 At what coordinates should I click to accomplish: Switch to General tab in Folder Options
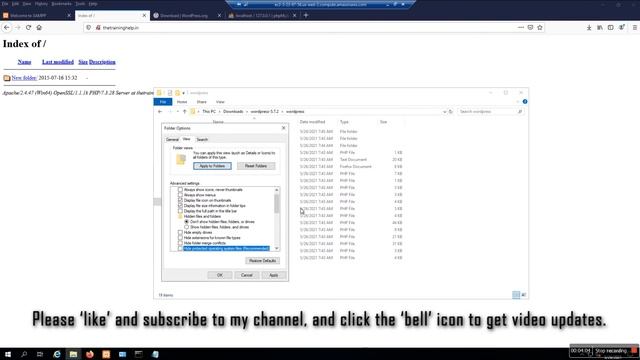click(172, 140)
